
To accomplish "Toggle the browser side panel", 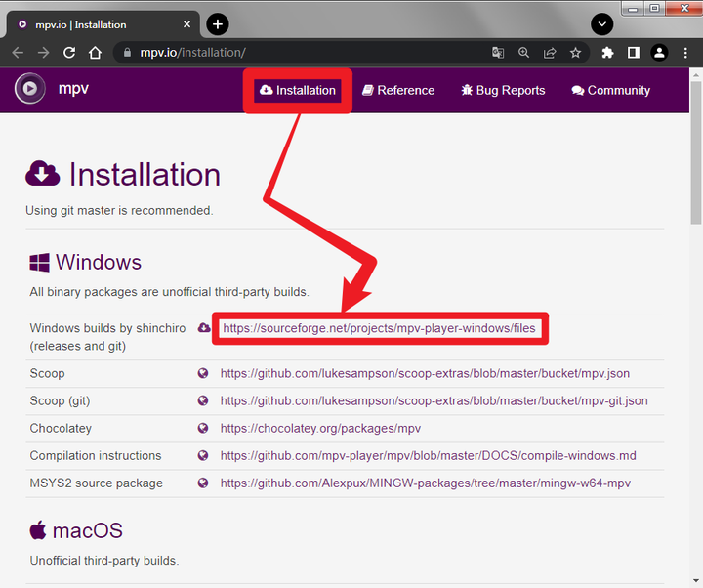I will [634, 53].
